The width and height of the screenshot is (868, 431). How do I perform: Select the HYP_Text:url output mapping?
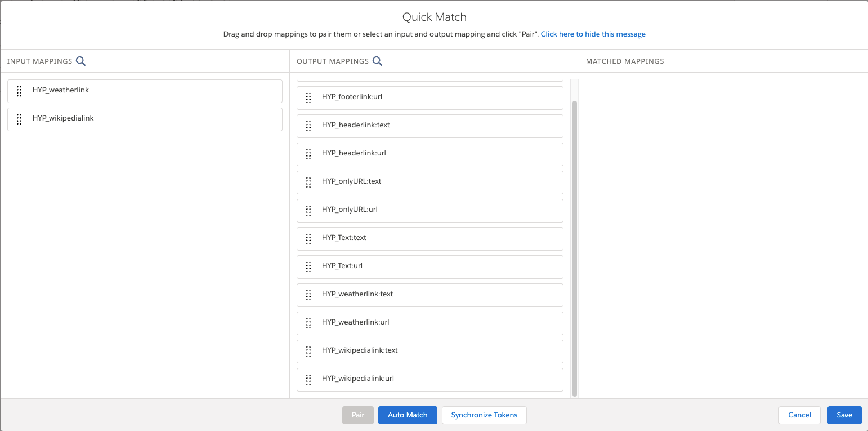coord(429,266)
